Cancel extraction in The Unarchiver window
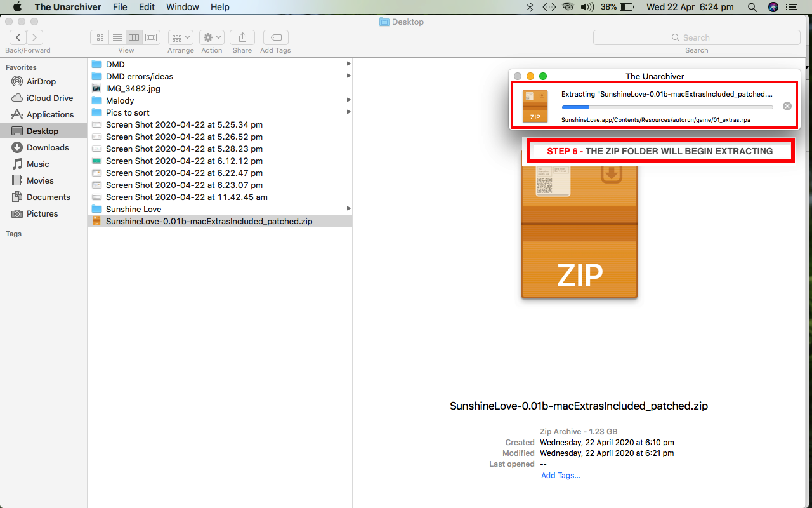812x508 pixels. (x=787, y=106)
